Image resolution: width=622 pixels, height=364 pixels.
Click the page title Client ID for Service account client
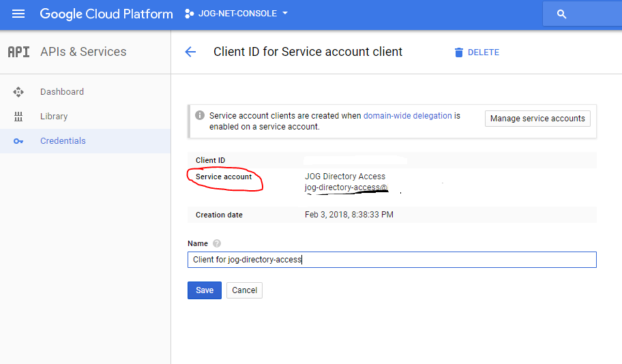pyautogui.click(x=308, y=52)
